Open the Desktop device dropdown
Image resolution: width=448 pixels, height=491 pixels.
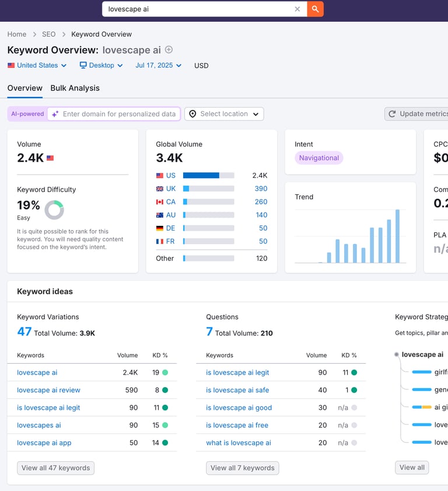101,65
